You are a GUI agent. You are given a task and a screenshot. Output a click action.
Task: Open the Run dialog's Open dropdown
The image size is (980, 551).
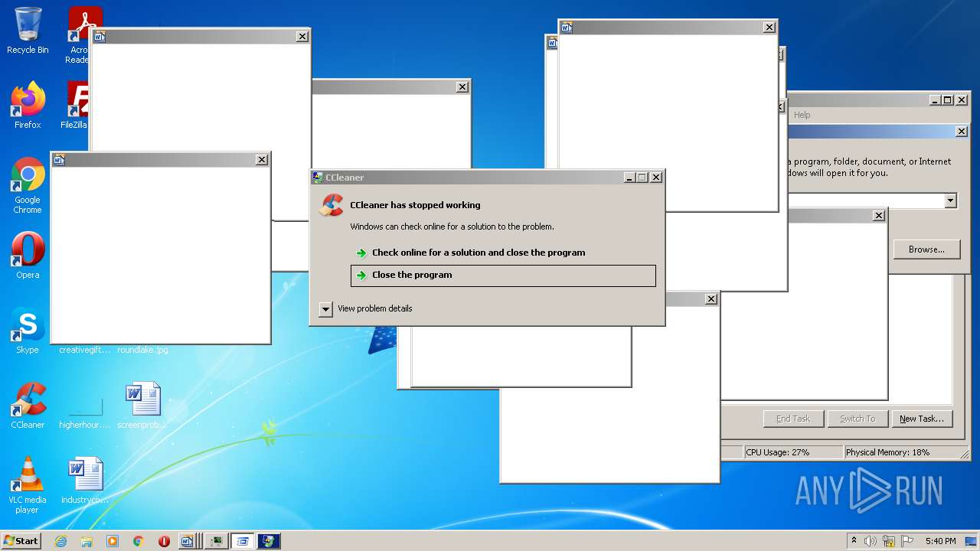point(950,201)
